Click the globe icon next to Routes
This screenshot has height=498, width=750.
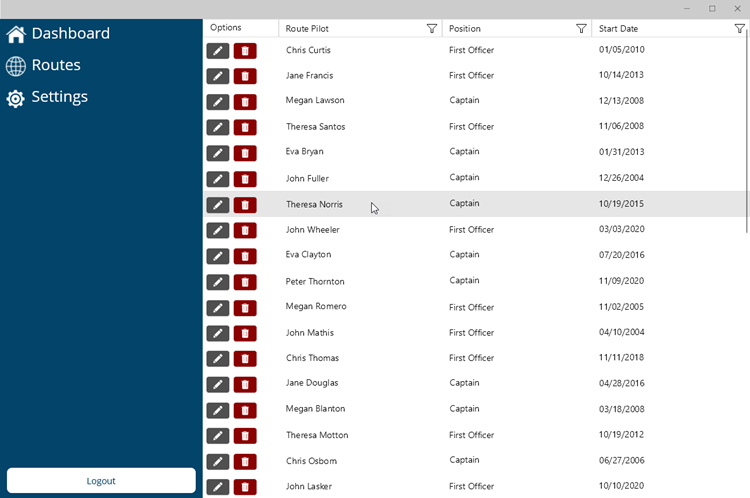click(x=16, y=66)
